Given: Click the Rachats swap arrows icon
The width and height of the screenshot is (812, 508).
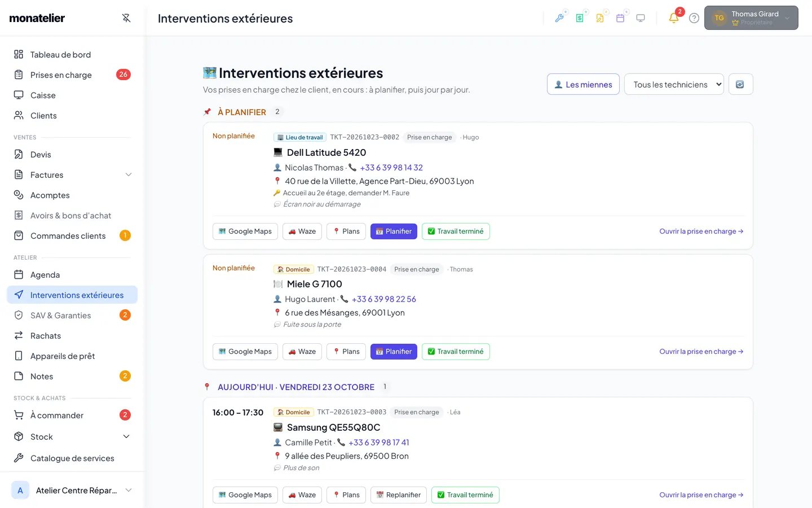Looking at the screenshot, I should (x=19, y=335).
